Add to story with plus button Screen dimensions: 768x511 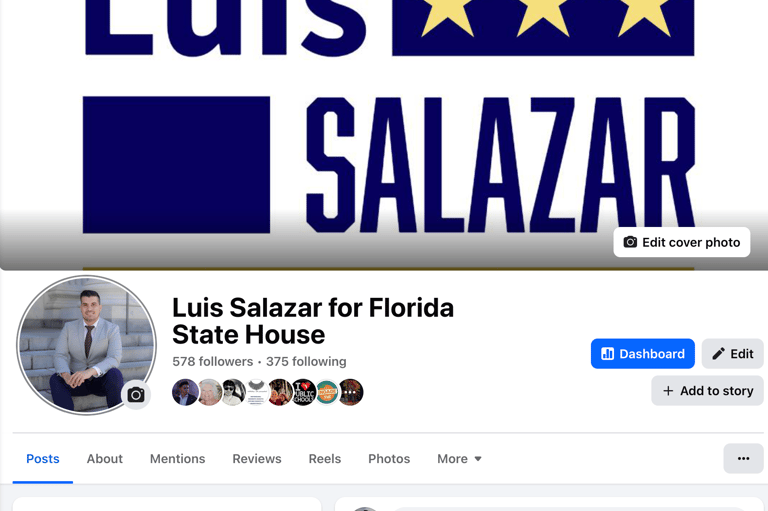[707, 390]
